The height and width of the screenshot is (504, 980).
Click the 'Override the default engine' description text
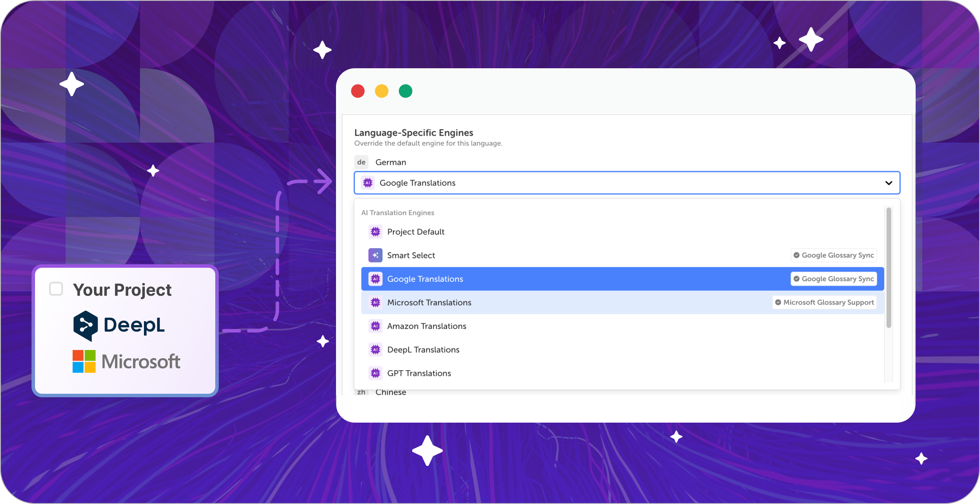(x=428, y=143)
